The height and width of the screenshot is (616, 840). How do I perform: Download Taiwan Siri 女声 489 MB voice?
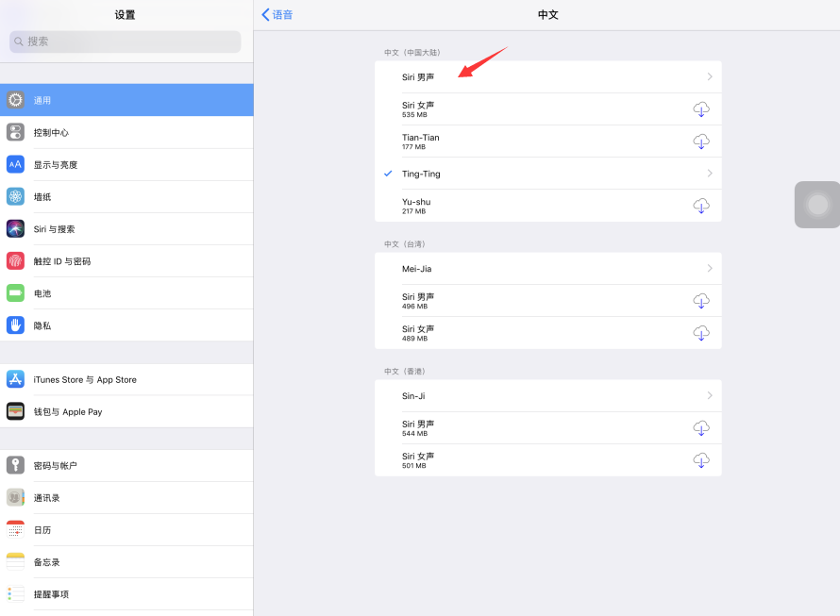coord(701,333)
